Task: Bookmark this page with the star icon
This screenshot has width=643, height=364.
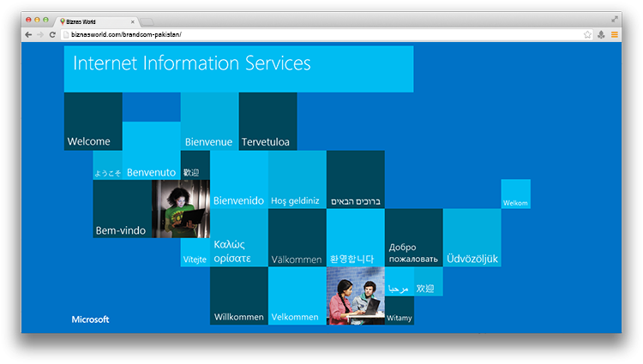Action: 587,34
